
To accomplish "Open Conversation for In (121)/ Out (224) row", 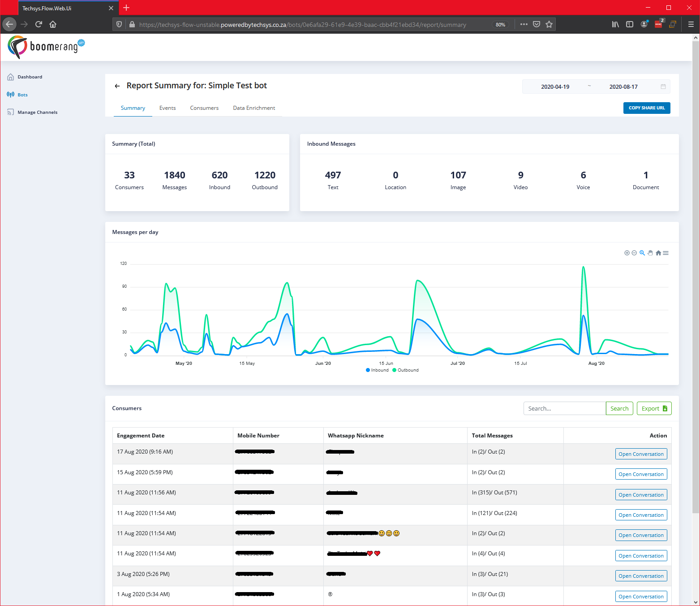I will pos(641,515).
